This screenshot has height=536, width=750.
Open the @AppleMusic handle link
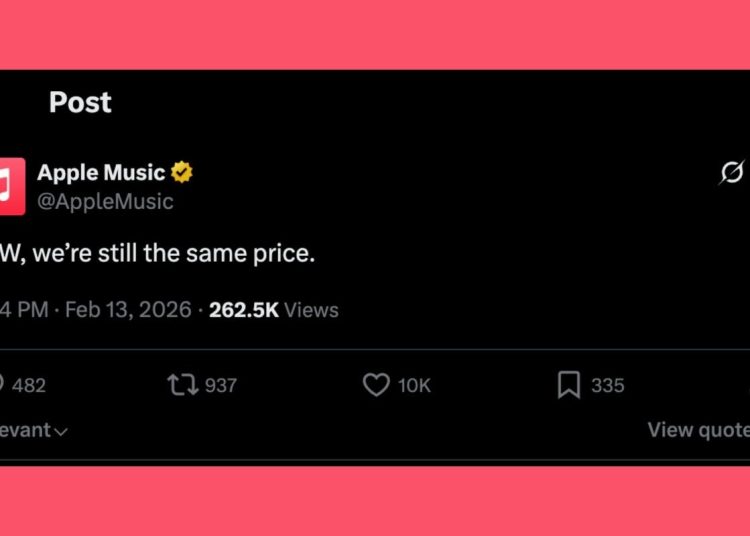[105, 201]
